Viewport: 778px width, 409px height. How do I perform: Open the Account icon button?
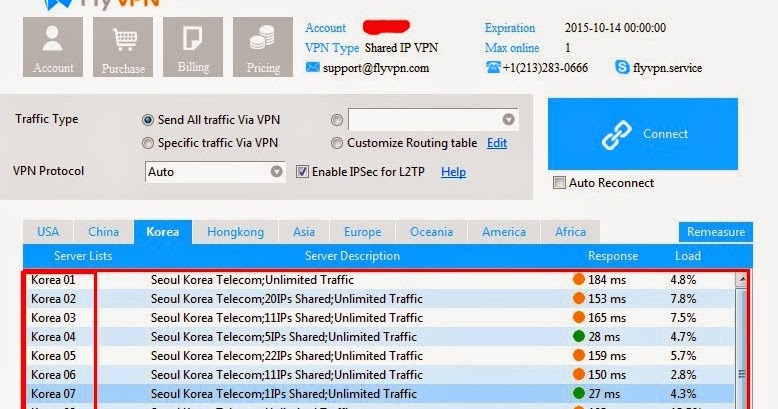tap(53, 47)
